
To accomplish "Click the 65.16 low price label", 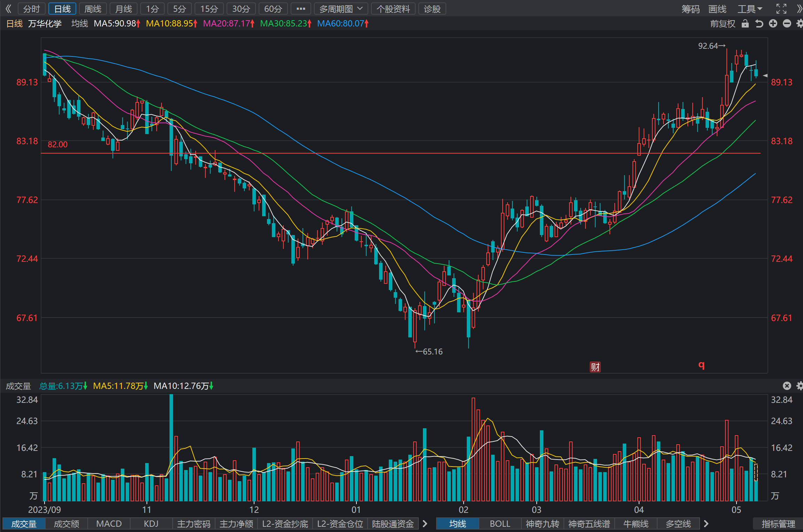I will tap(429, 352).
